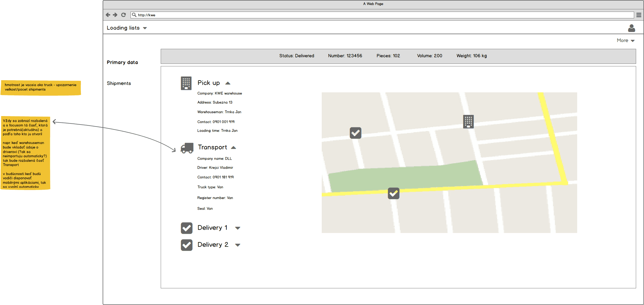Open the user profile icon
The height and width of the screenshot is (305, 644).
pos(632,28)
